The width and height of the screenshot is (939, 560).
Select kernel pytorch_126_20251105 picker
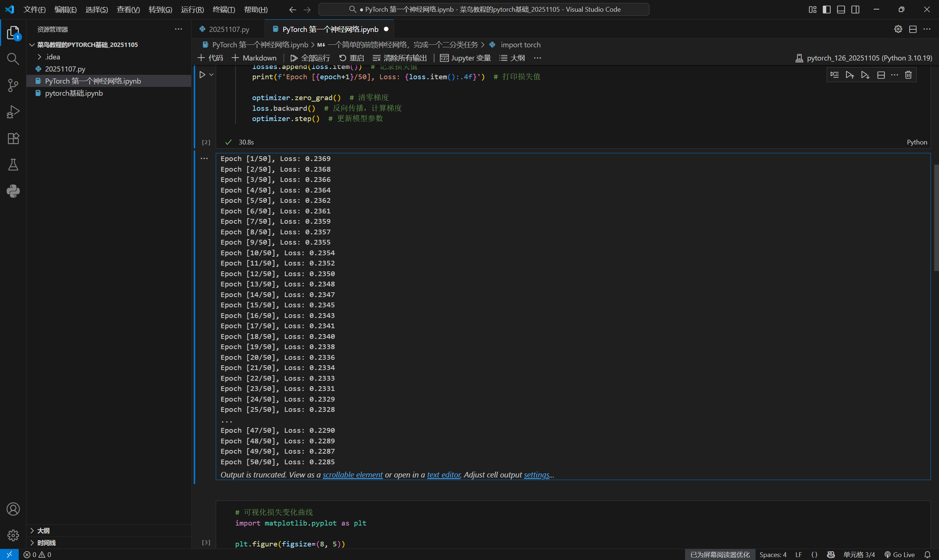tap(863, 58)
